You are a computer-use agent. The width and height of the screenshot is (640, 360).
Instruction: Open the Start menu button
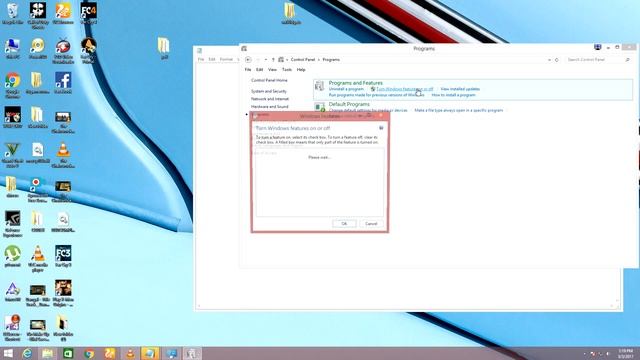click(x=7, y=353)
